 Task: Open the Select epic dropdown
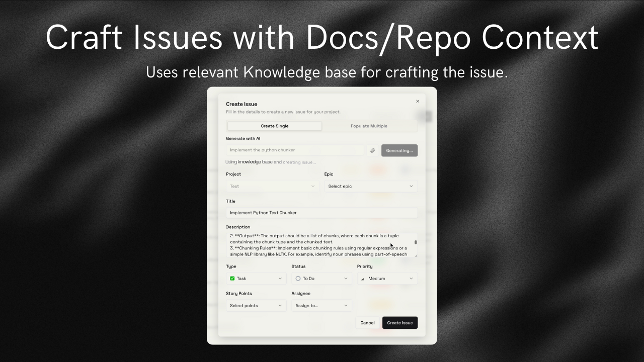pos(371,186)
